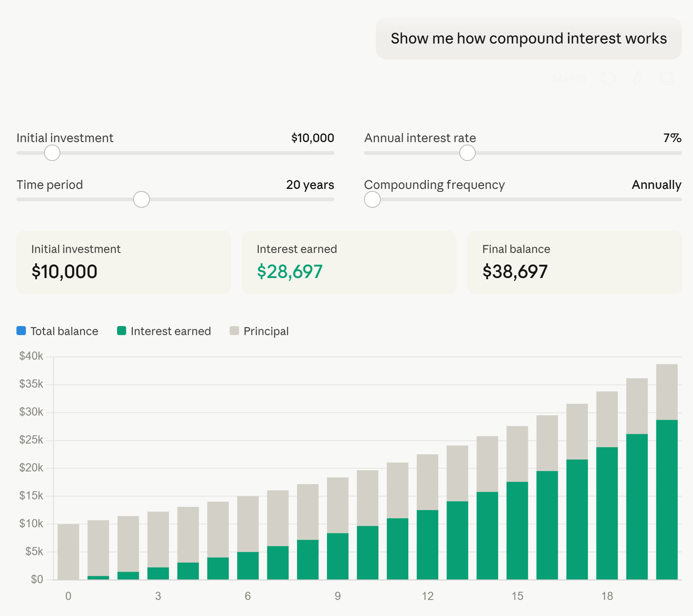The image size is (693, 616).
Task: Click the gray Principal legend swatch
Action: [x=234, y=331]
